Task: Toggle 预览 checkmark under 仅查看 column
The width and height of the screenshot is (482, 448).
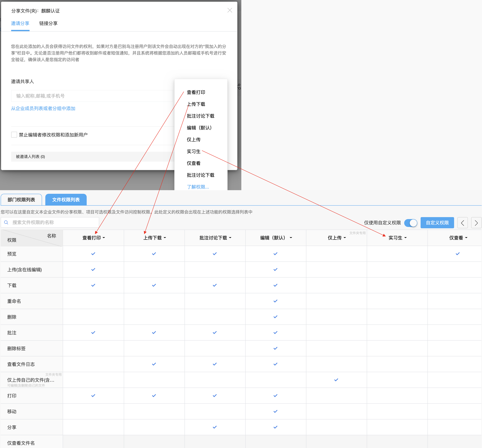Action: [458, 254]
